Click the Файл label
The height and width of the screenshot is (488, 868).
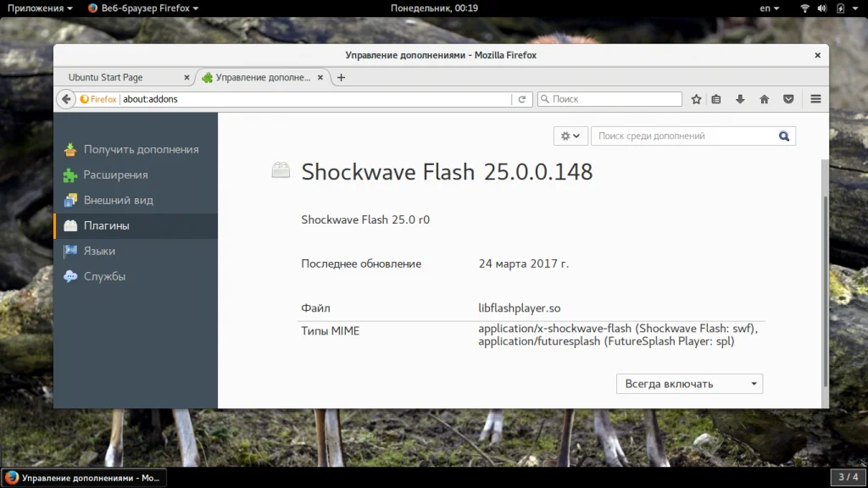click(x=315, y=308)
